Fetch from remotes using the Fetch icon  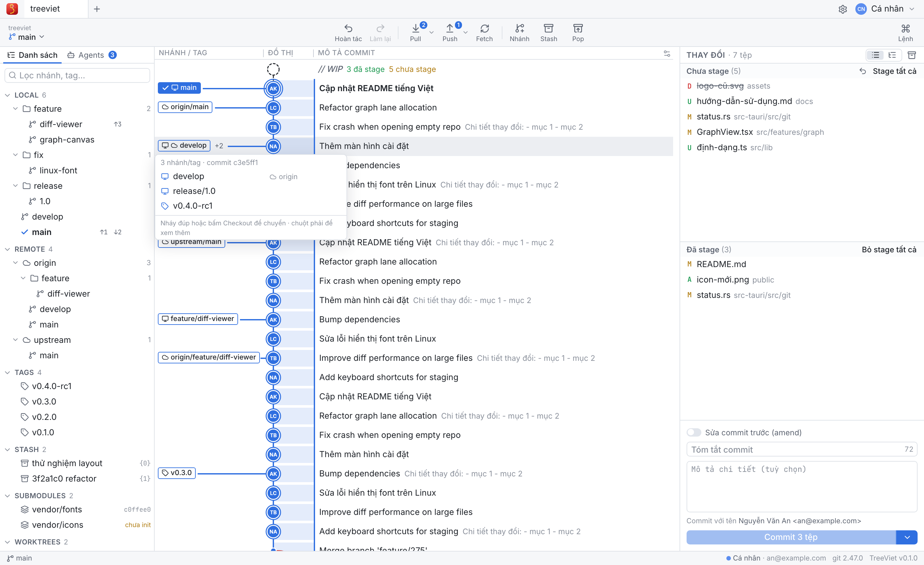click(x=484, y=29)
